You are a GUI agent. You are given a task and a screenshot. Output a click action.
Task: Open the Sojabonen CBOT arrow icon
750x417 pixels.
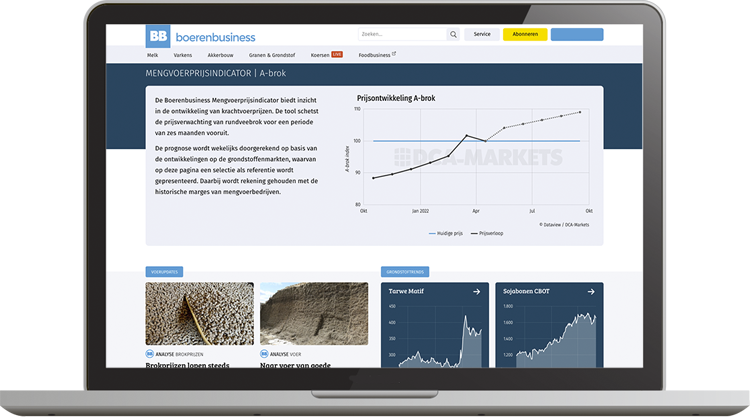589,292
